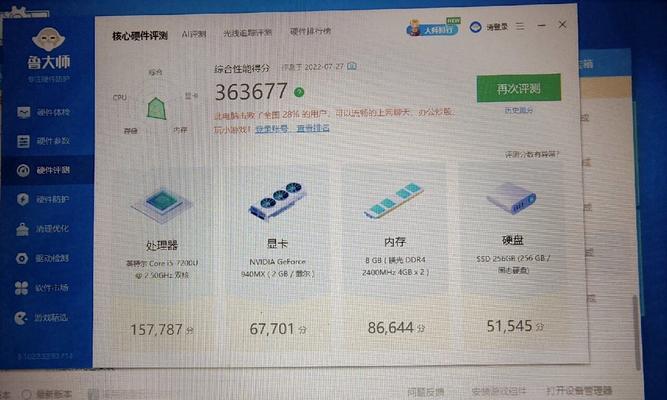
Task: Click the 内存 heading
Action: tap(395, 242)
